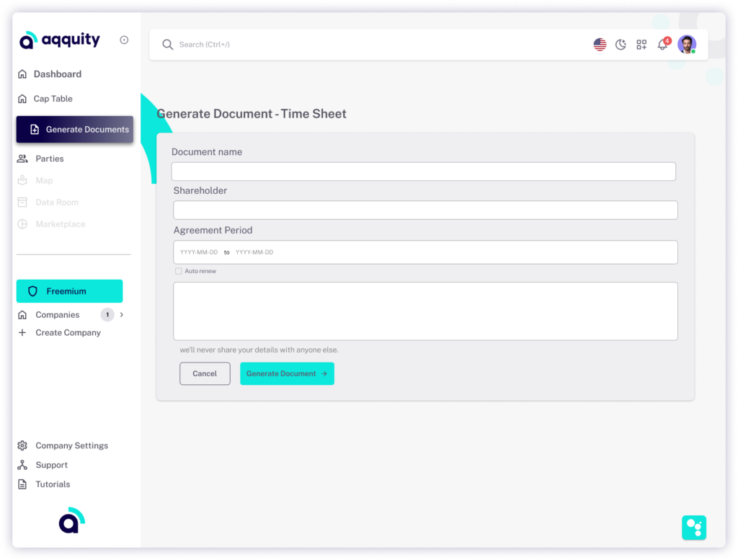This screenshot has height=560, width=738.
Task: Open Company Settings gear icon
Action: point(22,445)
